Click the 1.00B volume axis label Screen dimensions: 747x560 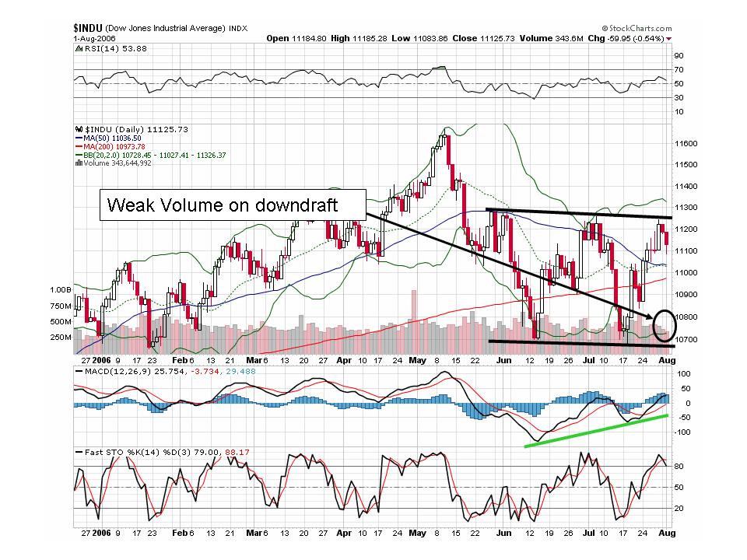point(61,290)
